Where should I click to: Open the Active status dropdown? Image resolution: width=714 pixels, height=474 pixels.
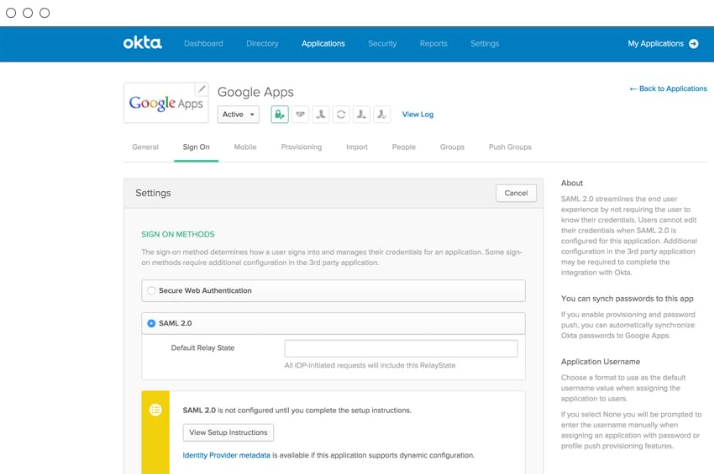pos(238,114)
